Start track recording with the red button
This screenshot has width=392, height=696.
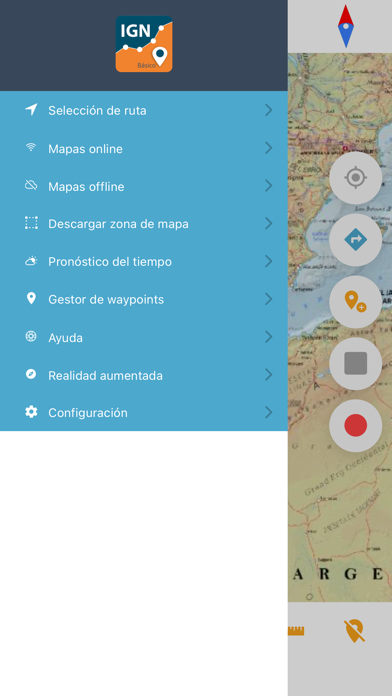(356, 426)
